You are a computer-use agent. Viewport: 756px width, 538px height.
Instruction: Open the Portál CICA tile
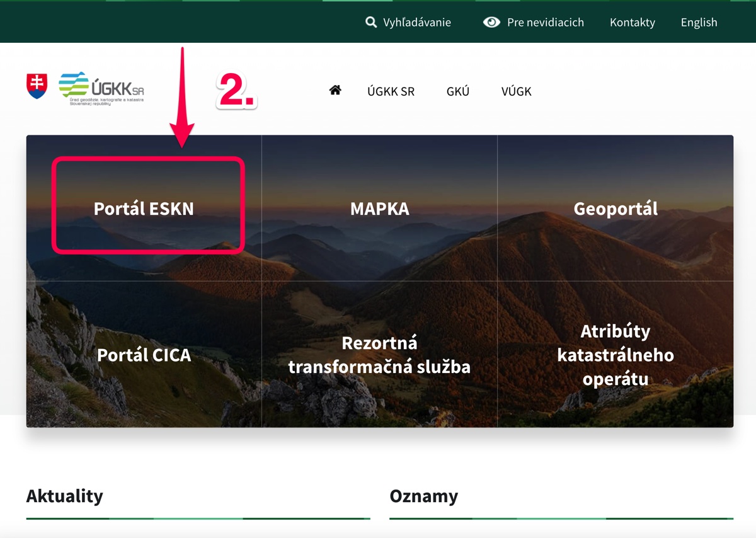[144, 355]
